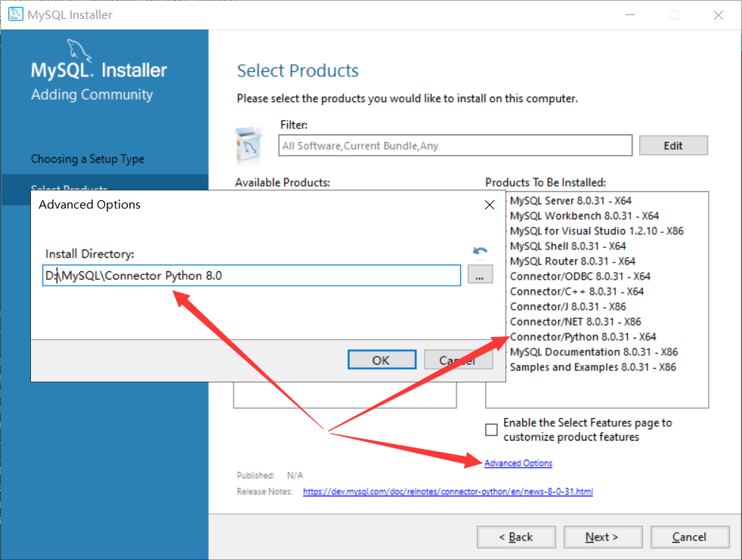
Task: Select MySQL Workbench 8.0.31 - X64
Action: [584, 216]
